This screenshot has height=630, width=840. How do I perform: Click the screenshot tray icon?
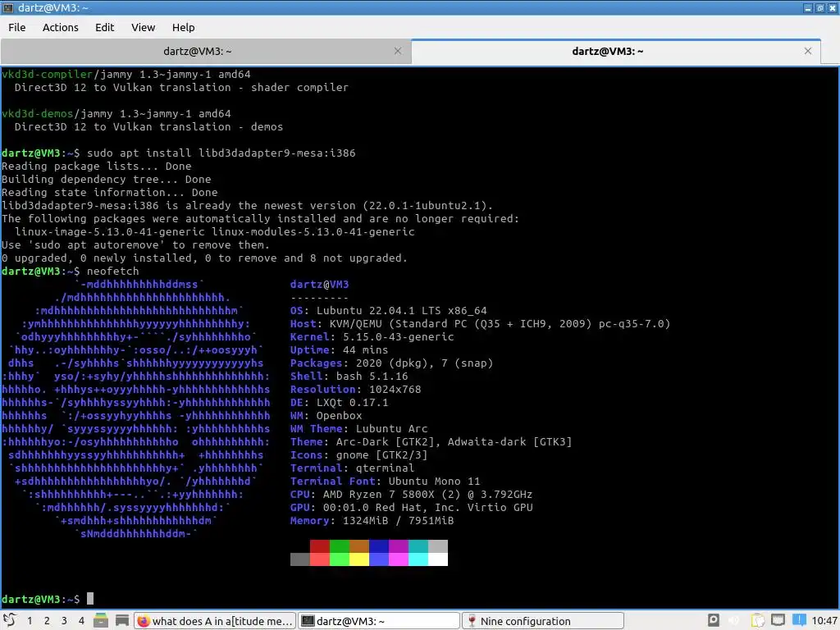click(713, 620)
